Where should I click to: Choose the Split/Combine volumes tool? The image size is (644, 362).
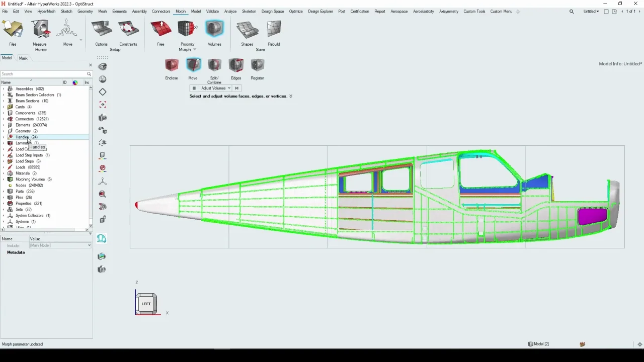[214, 70]
